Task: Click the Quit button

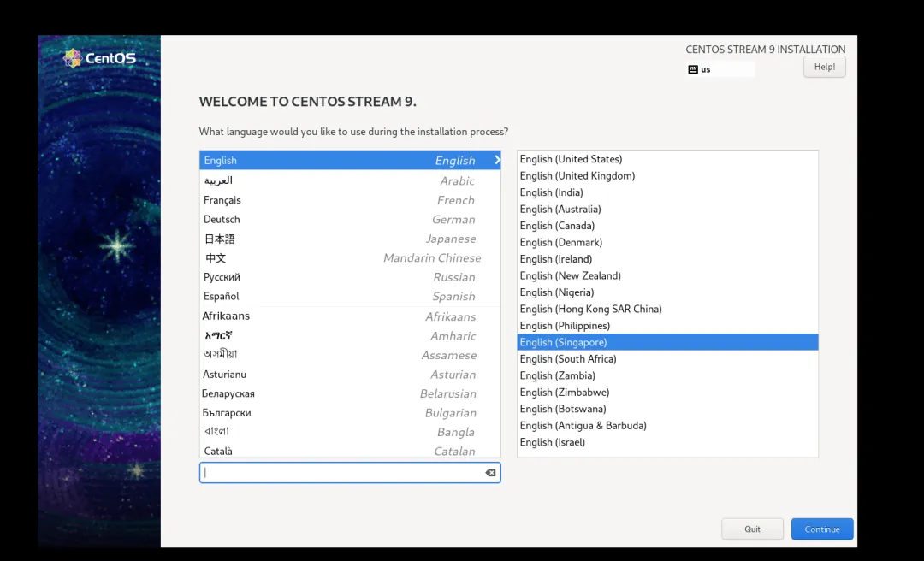Action: tap(753, 529)
